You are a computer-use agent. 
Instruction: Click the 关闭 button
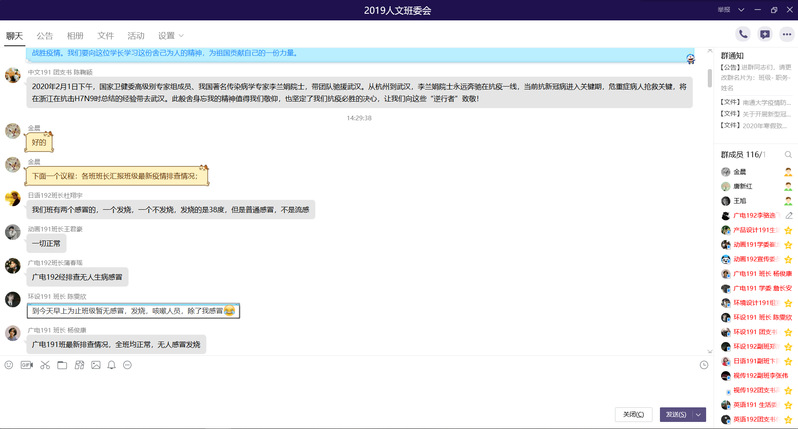click(634, 414)
